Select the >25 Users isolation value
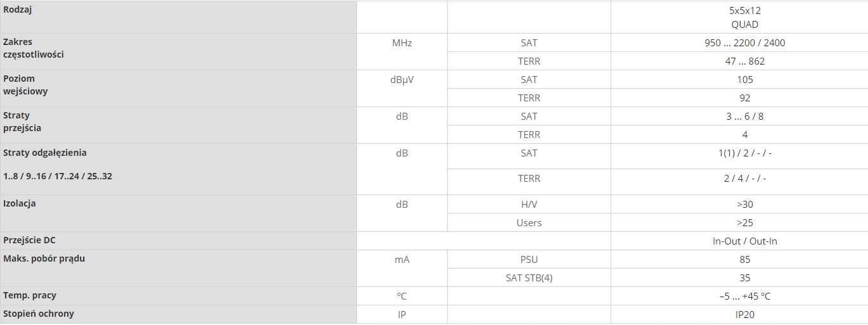The height and width of the screenshot is (325, 868). (x=744, y=223)
